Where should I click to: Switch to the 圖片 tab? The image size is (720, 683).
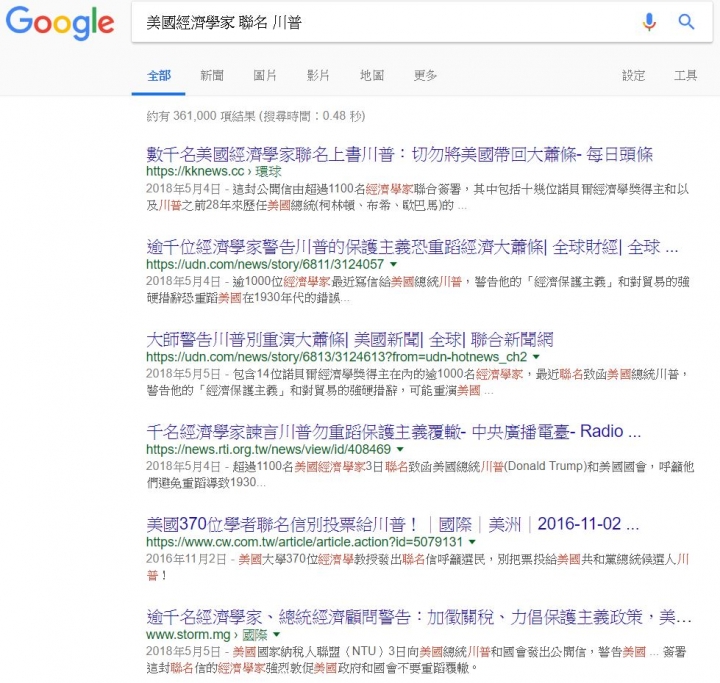[265, 75]
